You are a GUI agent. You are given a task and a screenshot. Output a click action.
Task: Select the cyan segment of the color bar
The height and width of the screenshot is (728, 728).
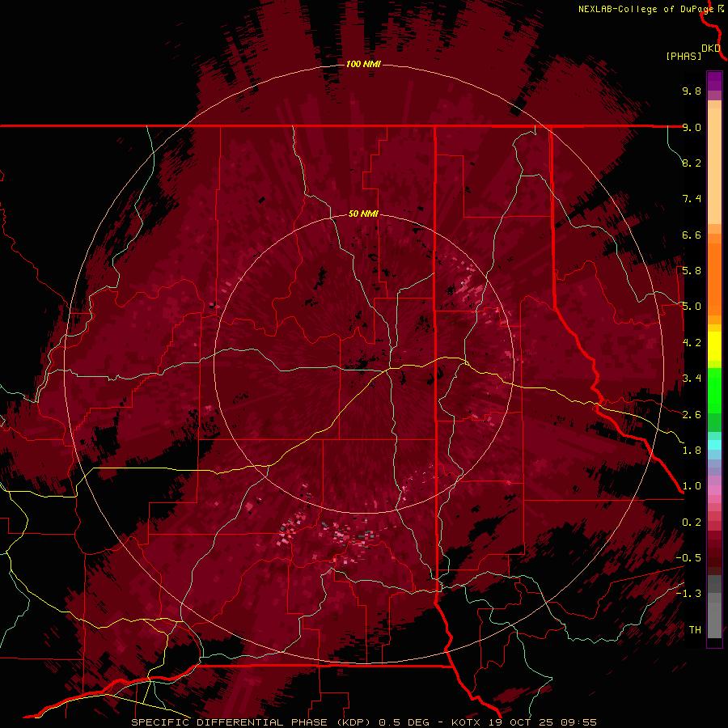click(714, 444)
